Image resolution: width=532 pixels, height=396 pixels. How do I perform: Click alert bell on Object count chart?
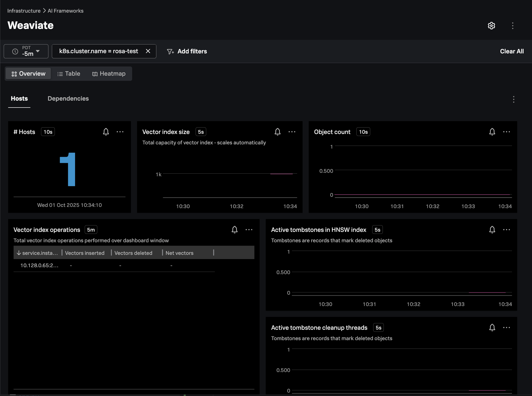[x=492, y=132]
